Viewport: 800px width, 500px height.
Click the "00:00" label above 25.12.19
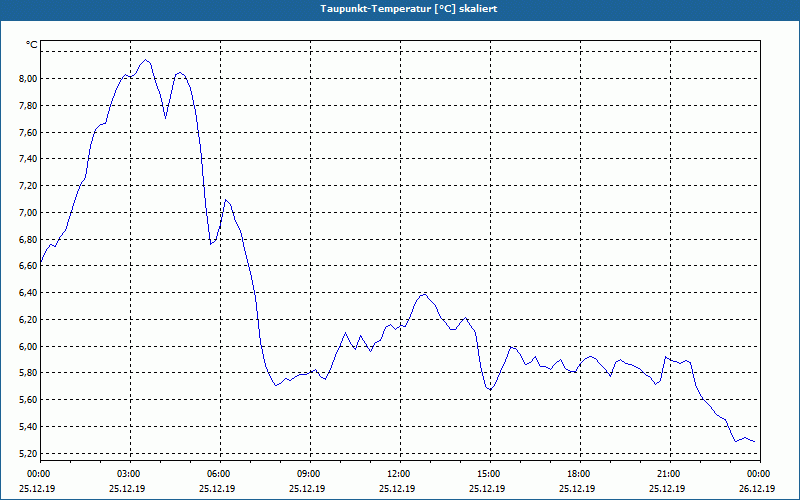point(38,474)
